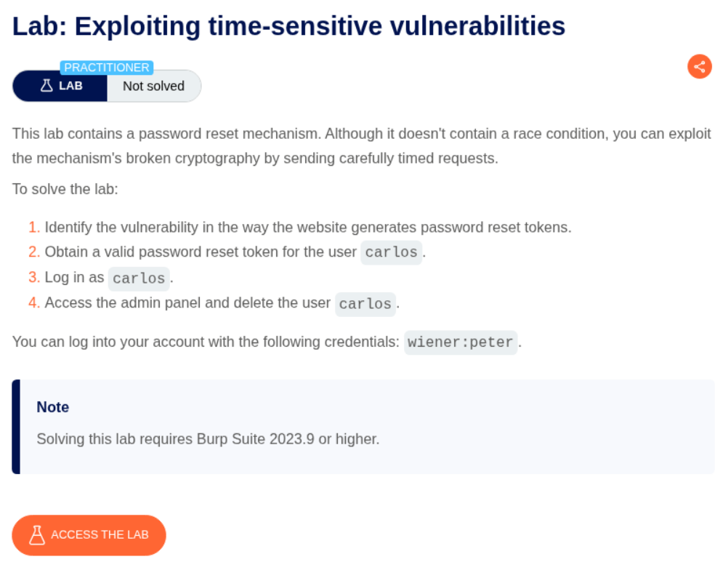Click the "Log in as" step text
Image resolution: width=728 pixels, height=562 pixels.
pos(74,278)
